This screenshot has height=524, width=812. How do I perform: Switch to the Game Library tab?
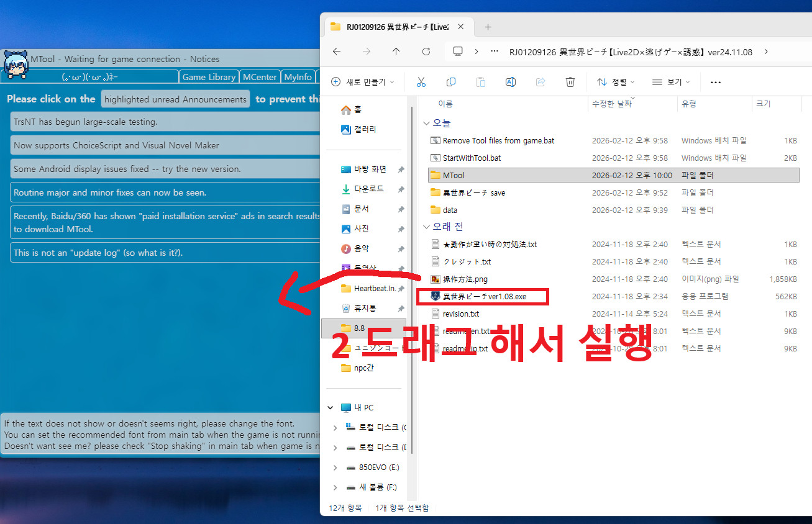(x=209, y=77)
